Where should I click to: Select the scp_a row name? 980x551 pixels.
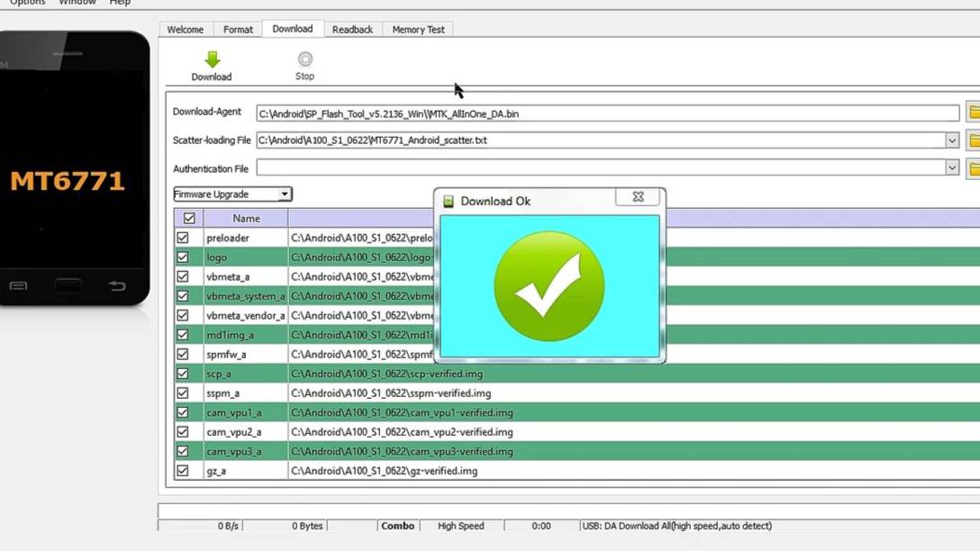(219, 374)
